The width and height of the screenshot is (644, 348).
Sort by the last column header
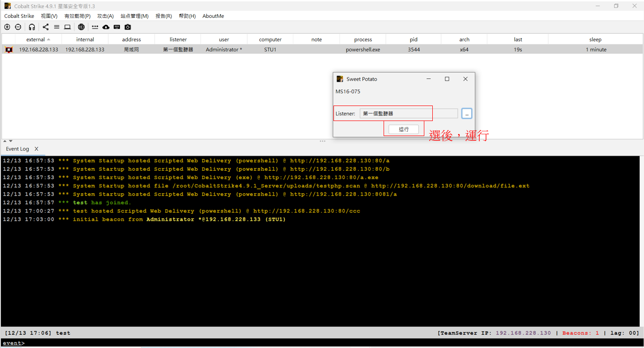click(518, 39)
